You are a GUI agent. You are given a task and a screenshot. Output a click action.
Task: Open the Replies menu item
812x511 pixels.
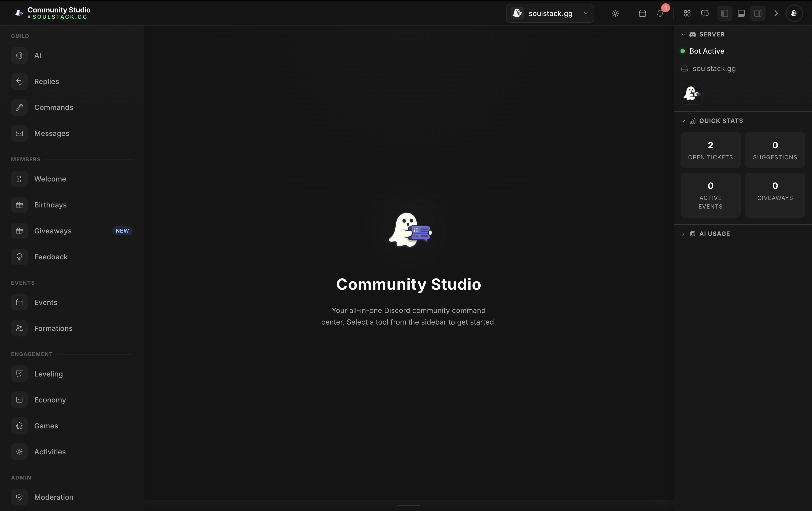point(72,81)
